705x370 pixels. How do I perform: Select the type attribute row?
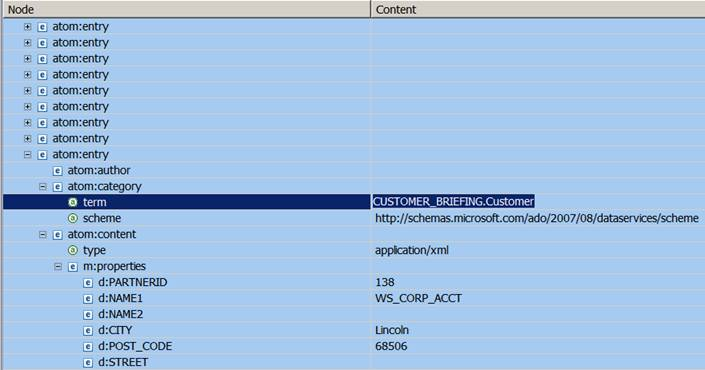(x=354, y=250)
